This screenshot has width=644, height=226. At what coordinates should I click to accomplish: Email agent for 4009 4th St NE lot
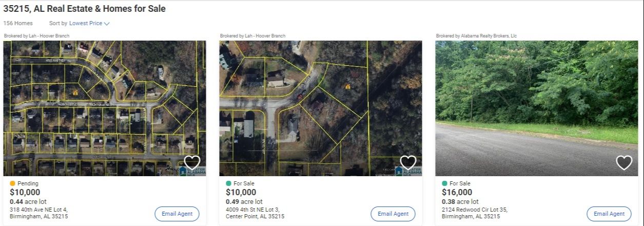coord(393,214)
